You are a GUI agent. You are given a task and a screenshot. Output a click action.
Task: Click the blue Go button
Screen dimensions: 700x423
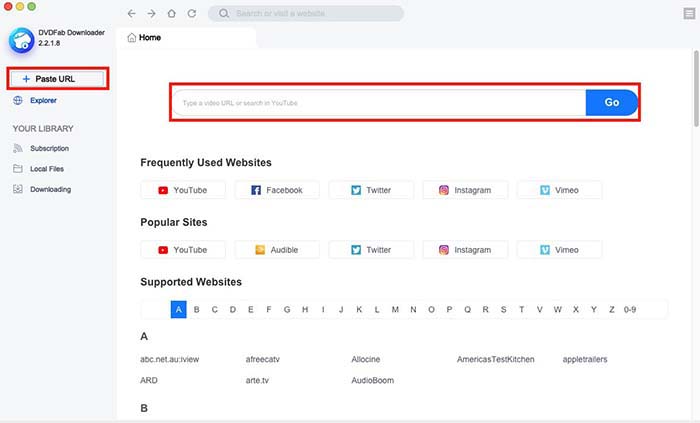pyautogui.click(x=611, y=103)
